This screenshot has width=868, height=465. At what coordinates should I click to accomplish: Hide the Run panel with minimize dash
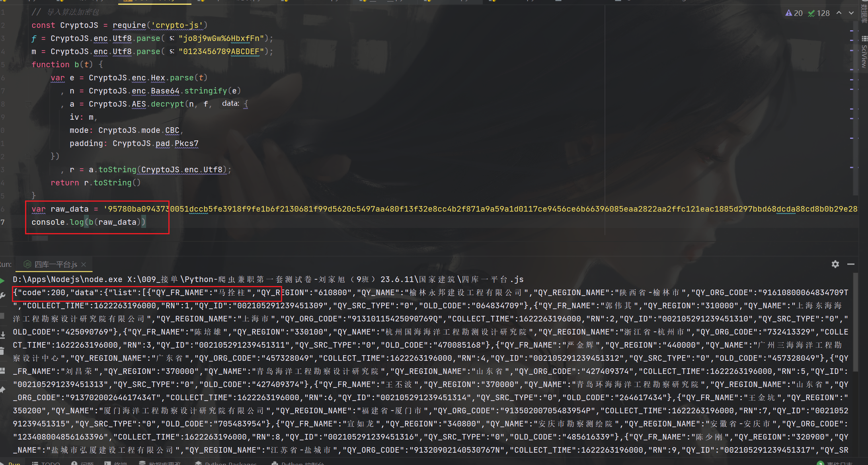pos(851,264)
